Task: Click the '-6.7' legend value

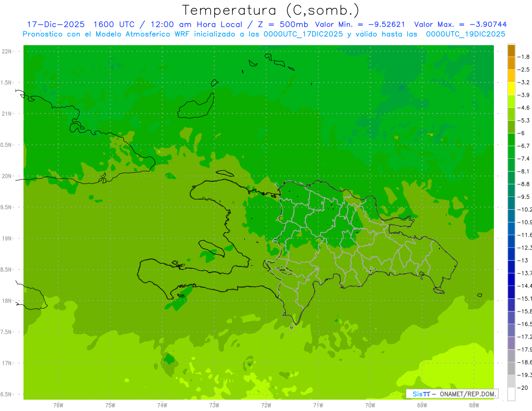Action: [x=524, y=146]
